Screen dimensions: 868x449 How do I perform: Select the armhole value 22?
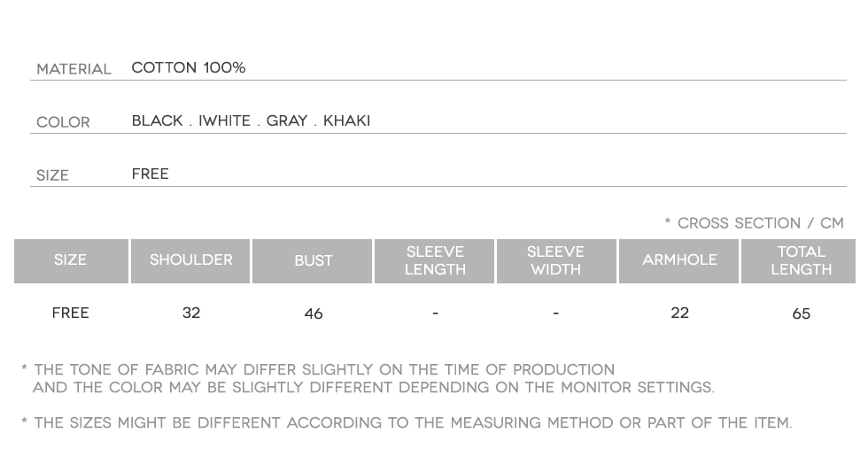point(679,314)
